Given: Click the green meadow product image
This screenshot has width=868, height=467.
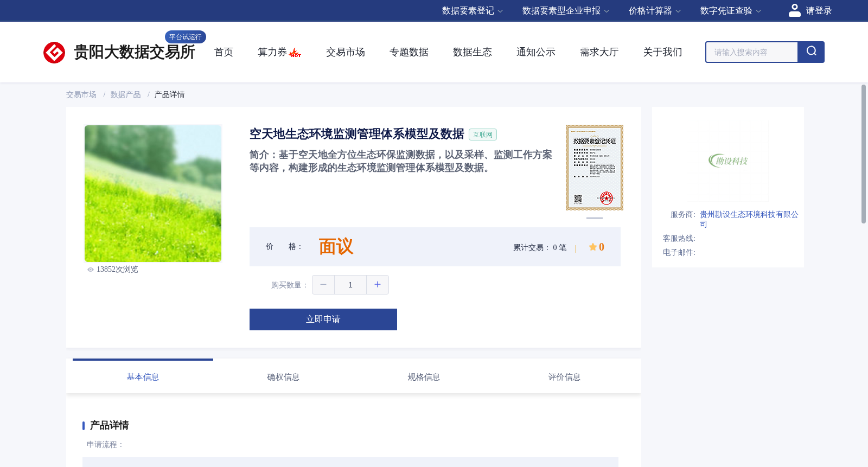Looking at the screenshot, I should (x=153, y=194).
